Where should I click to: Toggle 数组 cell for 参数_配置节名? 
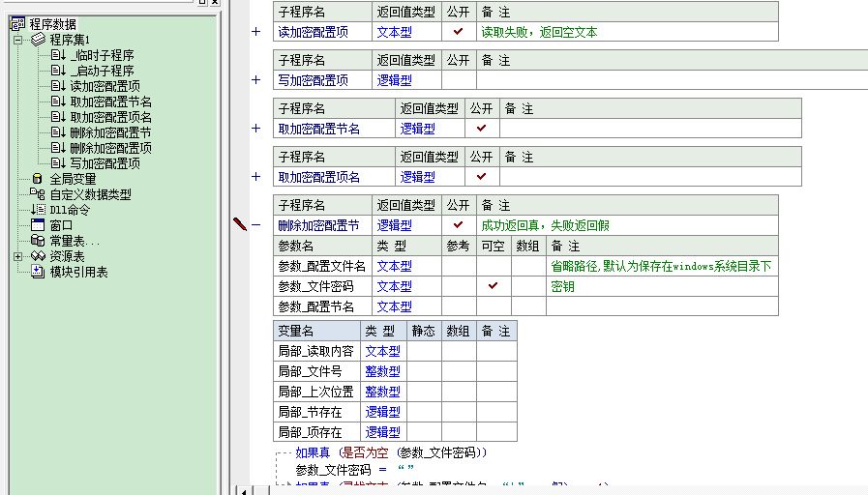click(x=528, y=306)
